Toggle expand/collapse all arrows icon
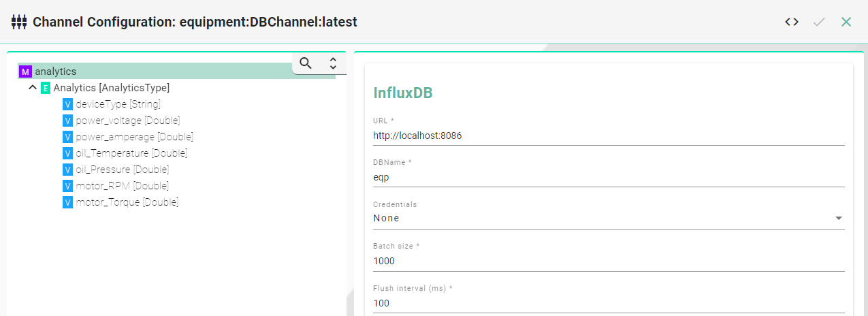This screenshot has height=316, width=868. click(x=333, y=63)
